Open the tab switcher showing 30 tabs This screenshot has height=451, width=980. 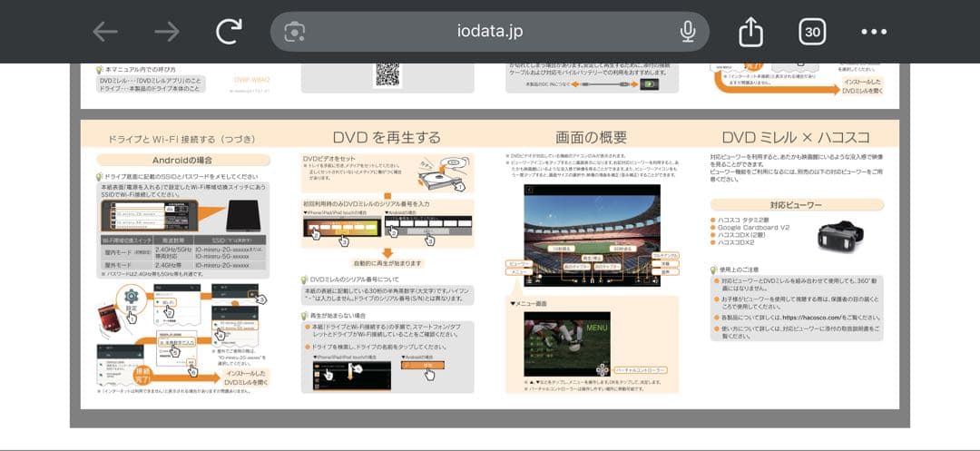tap(812, 32)
